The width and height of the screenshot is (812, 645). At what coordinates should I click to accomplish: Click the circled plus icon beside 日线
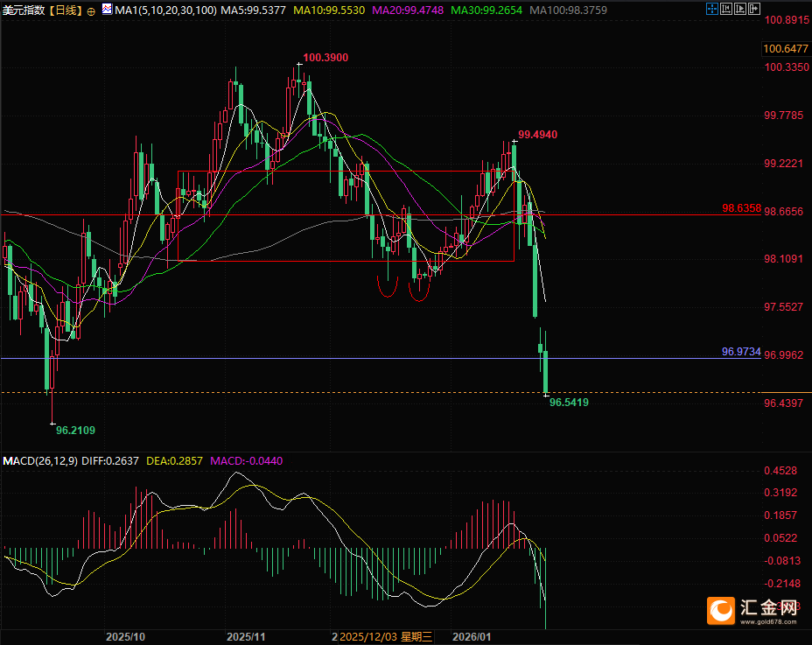coord(92,11)
